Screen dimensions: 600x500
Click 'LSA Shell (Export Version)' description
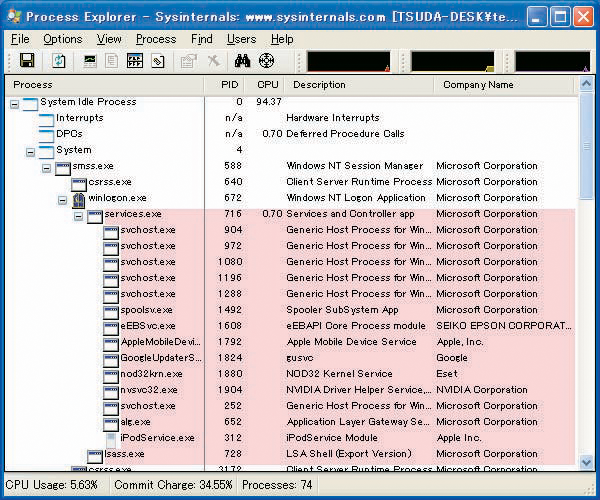tap(349, 454)
